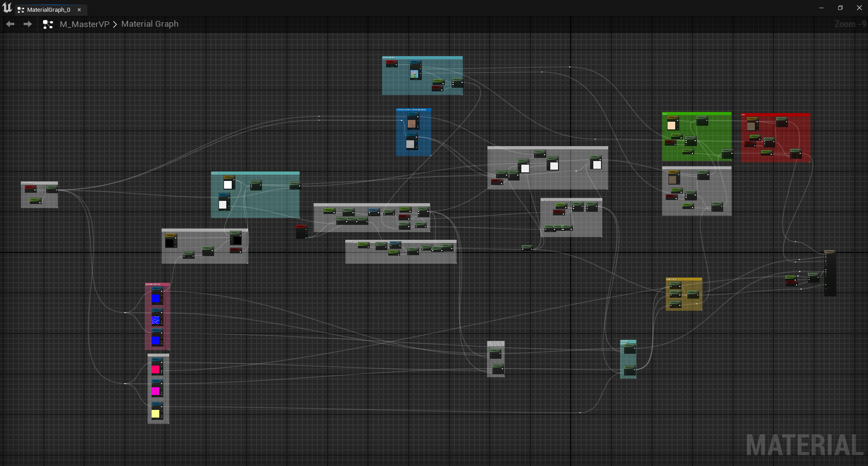Select the yellow AMBO SPLIT comment header
The height and width of the screenshot is (466, 868).
tap(683, 279)
